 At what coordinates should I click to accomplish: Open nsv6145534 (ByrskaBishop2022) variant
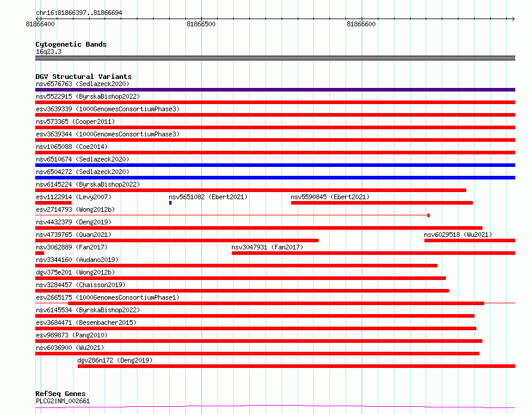(x=88, y=310)
